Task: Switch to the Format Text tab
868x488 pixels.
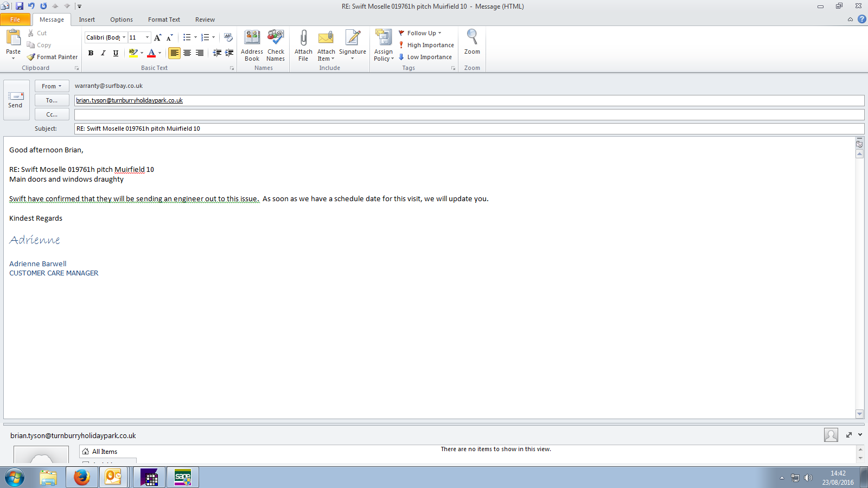Action: point(164,20)
